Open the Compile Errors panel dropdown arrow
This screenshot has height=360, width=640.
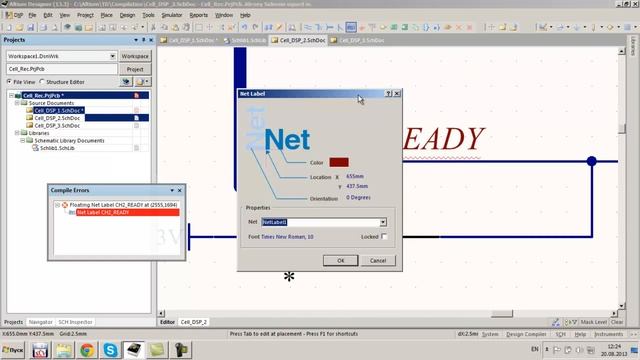pyautogui.click(x=172, y=190)
